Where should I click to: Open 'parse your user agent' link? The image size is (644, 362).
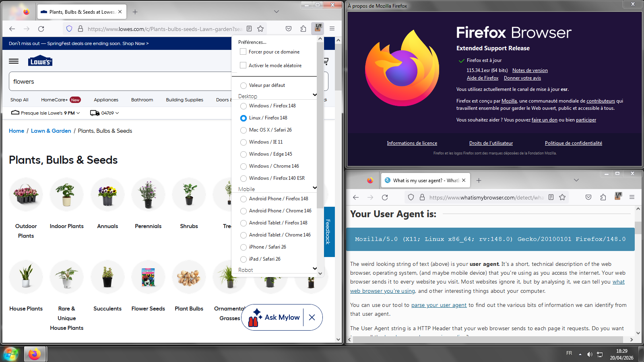(x=439, y=305)
